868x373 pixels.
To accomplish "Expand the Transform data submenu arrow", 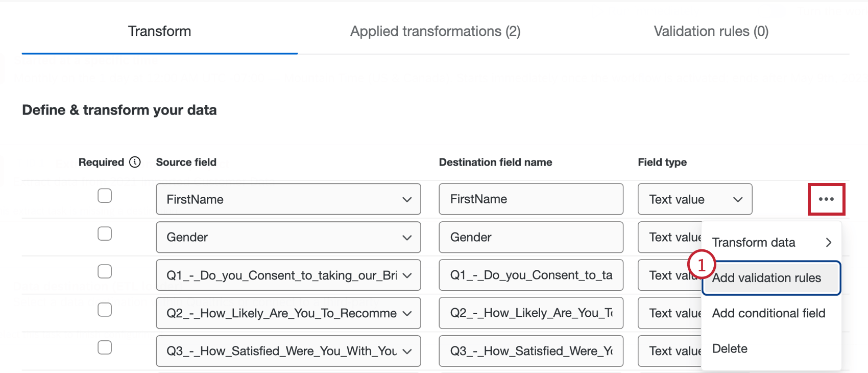I will pyautogui.click(x=828, y=242).
